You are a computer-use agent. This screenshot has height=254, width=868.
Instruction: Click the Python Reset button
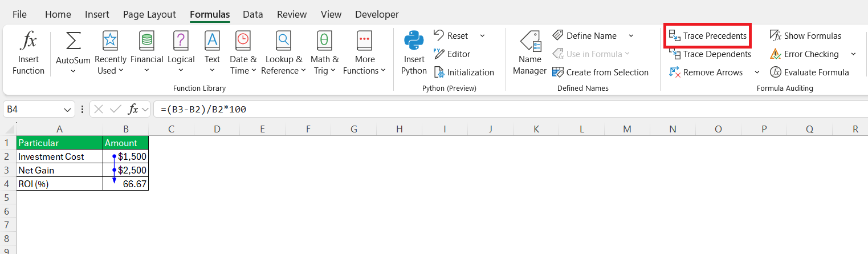pos(451,35)
